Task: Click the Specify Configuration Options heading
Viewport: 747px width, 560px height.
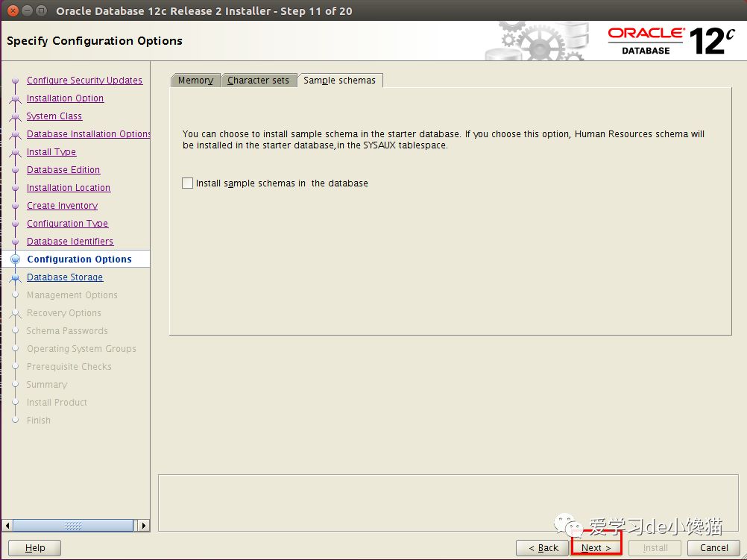Action: tap(95, 41)
